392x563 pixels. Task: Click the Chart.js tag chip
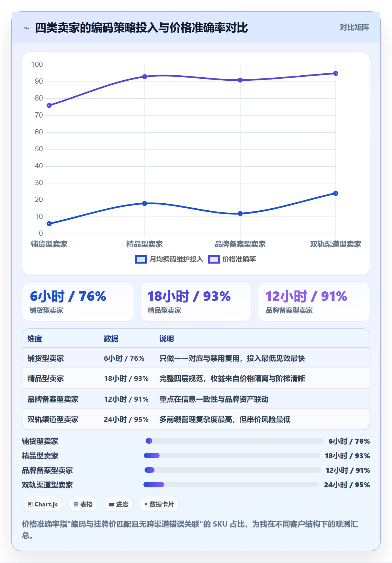[43, 504]
